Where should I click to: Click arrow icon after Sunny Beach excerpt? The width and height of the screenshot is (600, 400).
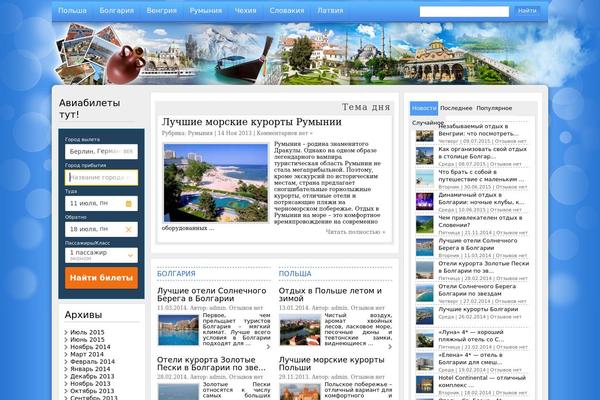click(x=268, y=347)
